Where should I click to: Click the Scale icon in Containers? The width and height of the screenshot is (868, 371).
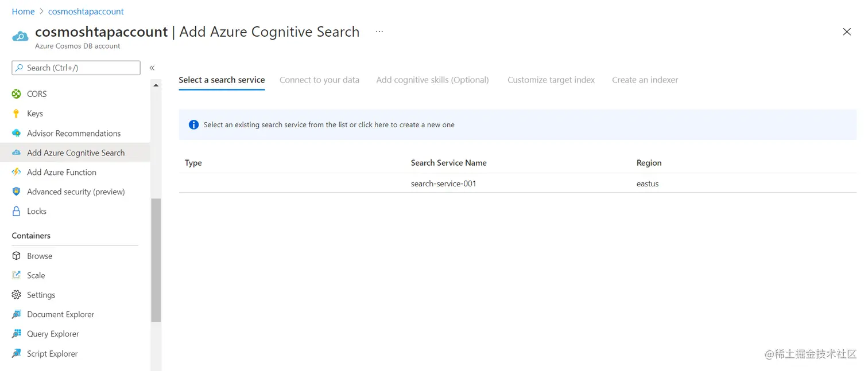tap(16, 275)
